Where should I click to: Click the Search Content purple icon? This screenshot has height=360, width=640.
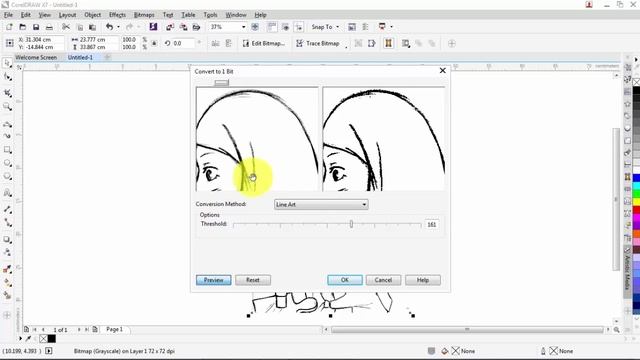click(153, 27)
